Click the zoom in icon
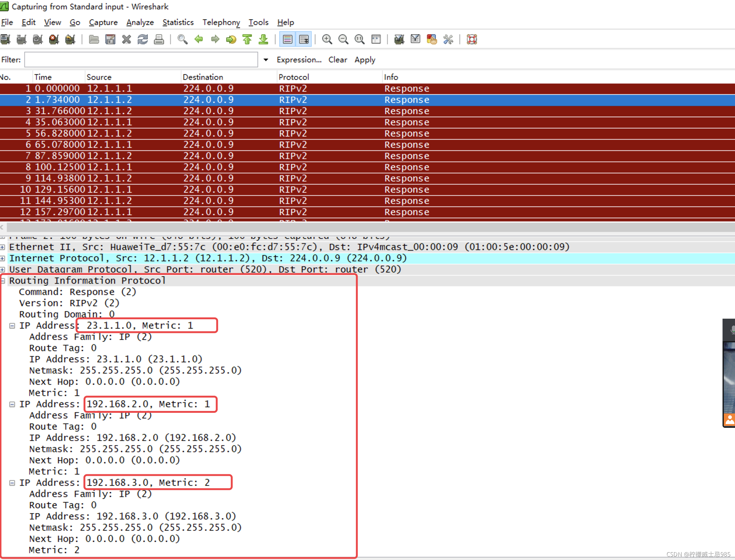 coord(327,39)
